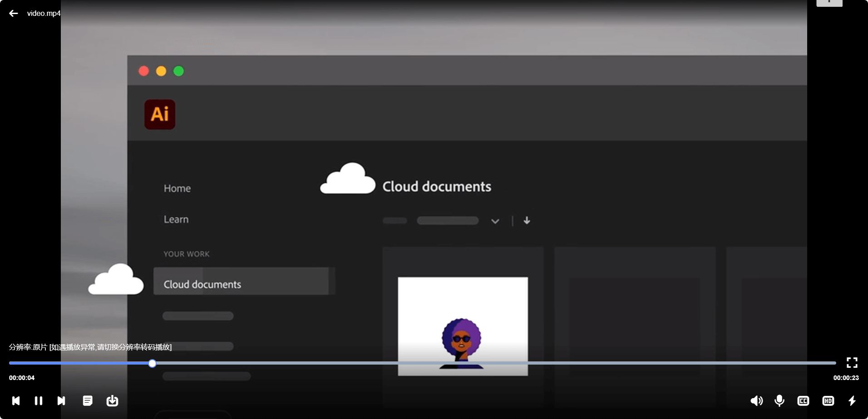868x419 pixels.
Task: Open the playlist notes icon
Action: [88, 401]
